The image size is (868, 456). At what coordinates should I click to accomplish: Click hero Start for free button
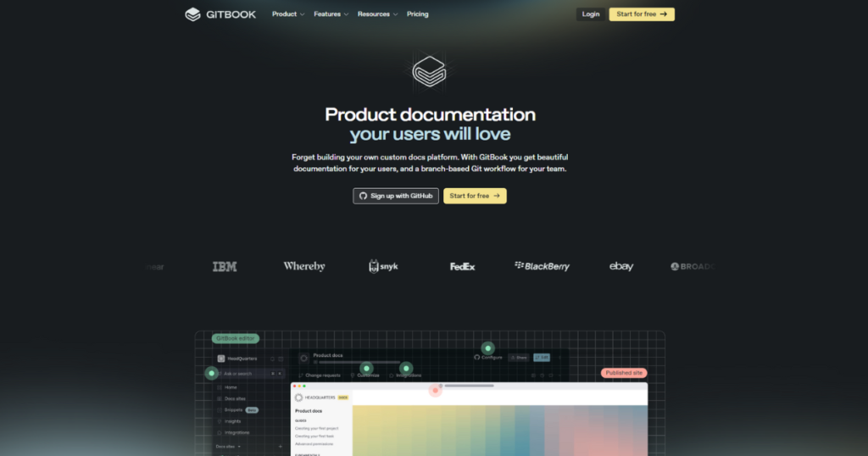click(x=475, y=196)
